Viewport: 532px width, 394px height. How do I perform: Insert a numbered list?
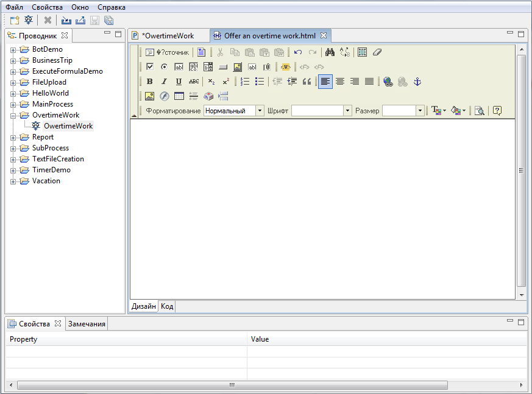click(x=244, y=81)
